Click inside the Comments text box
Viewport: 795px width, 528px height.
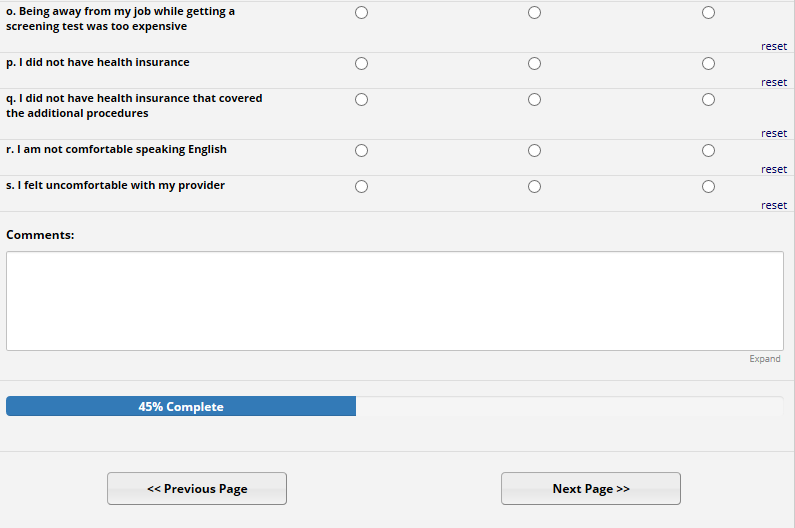pyautogui.click(x=394, y=300)
